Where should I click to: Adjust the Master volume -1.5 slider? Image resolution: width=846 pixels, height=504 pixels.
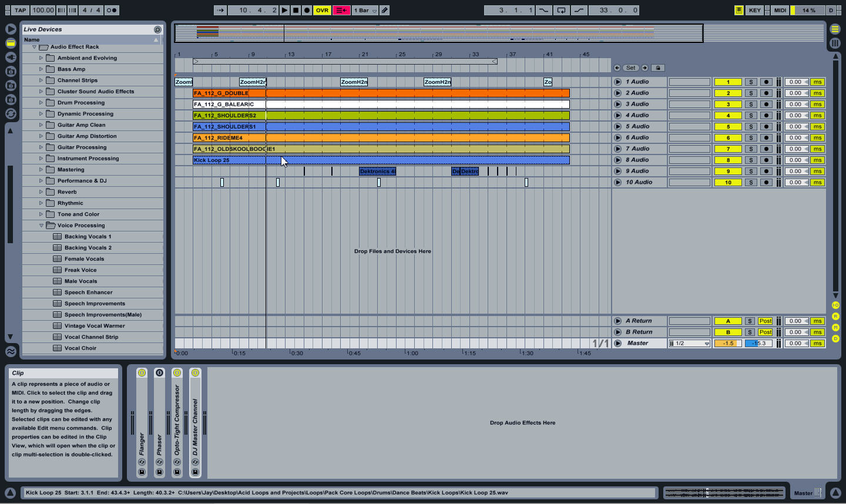tap(728, 343)
